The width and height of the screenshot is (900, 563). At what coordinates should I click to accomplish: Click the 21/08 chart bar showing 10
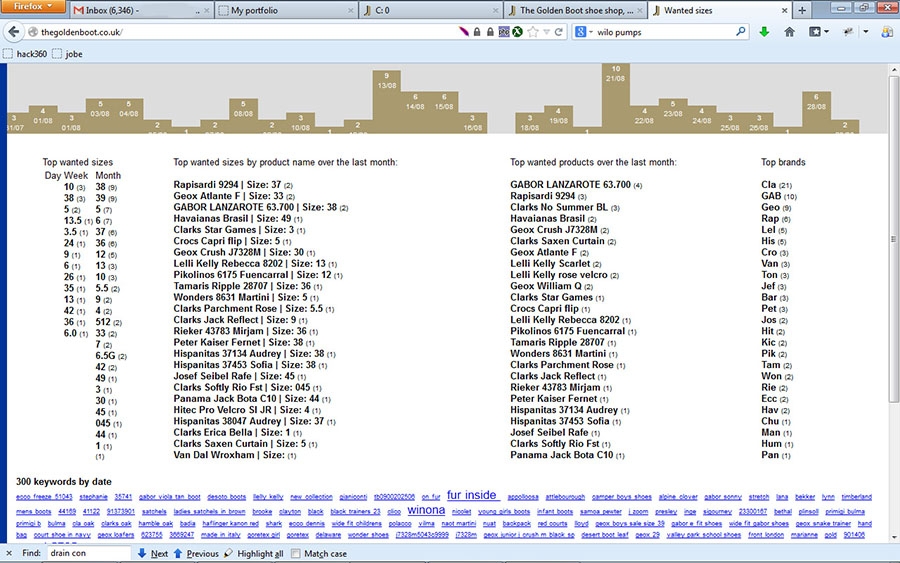(x=615, y=98)
